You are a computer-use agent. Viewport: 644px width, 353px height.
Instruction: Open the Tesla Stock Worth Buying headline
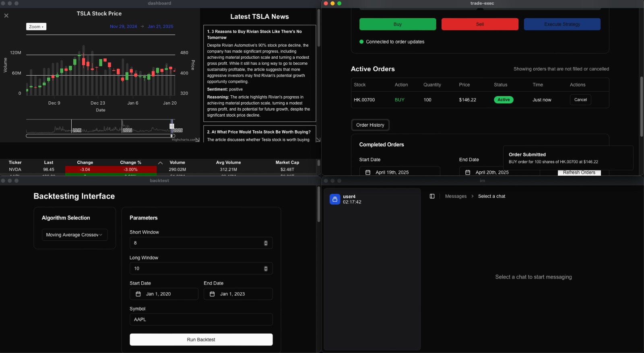coord(259,132)
